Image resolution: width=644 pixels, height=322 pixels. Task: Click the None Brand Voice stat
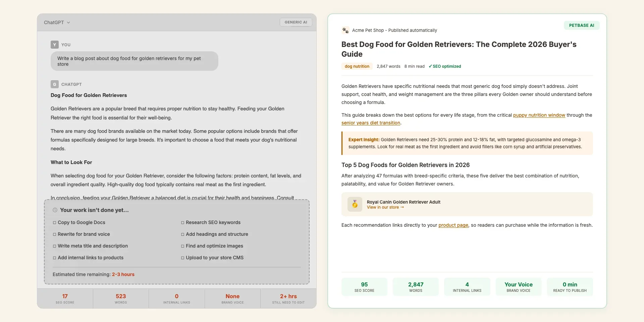[x=232, y=299]
